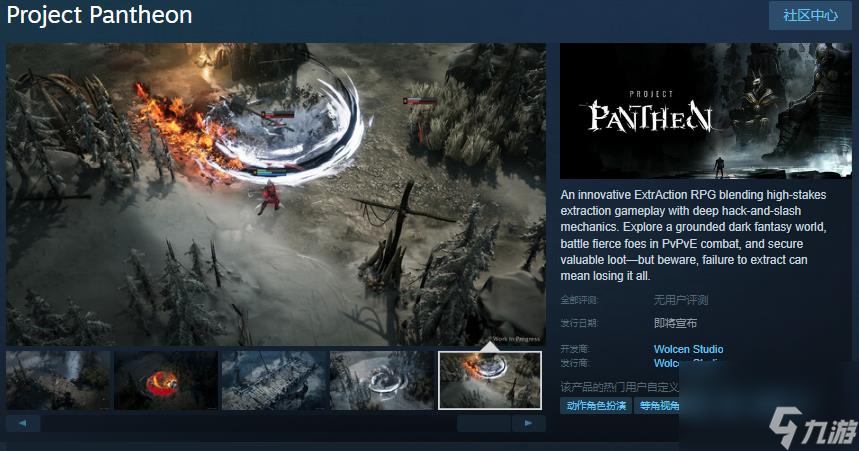The image size is (859, 451).
Task: Click the right arrow of thumbnail strip
Action: coord(528,423)
